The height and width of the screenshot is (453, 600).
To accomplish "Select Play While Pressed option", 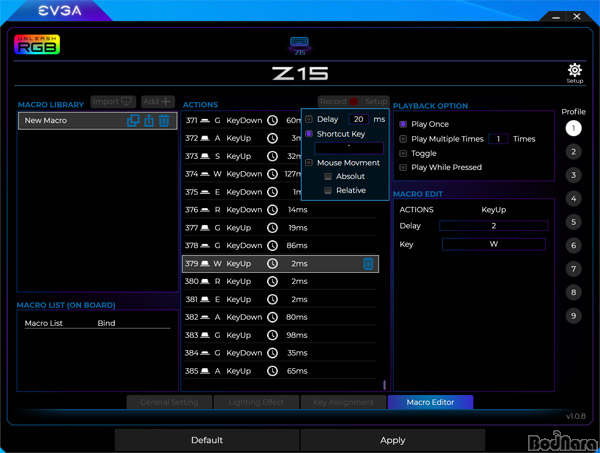I will pyautogui.click(x=403, y=168).
